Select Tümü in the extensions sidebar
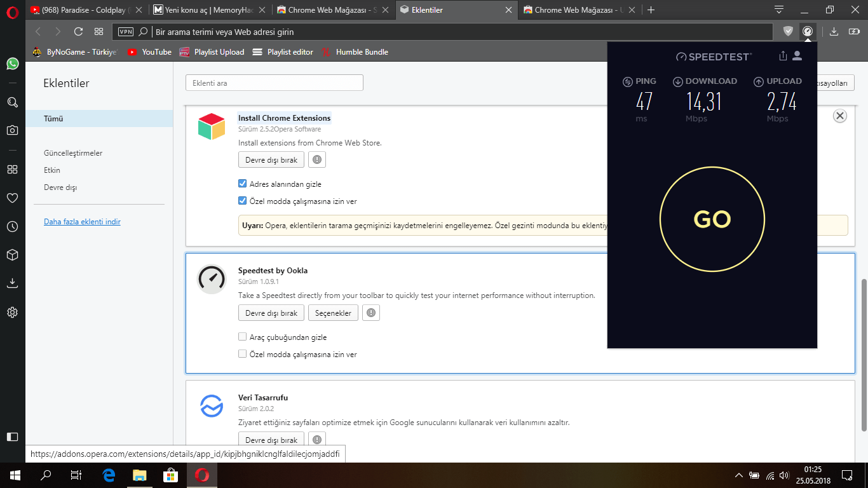Screen dimensions: 868x488 click(x=99, y=118)
